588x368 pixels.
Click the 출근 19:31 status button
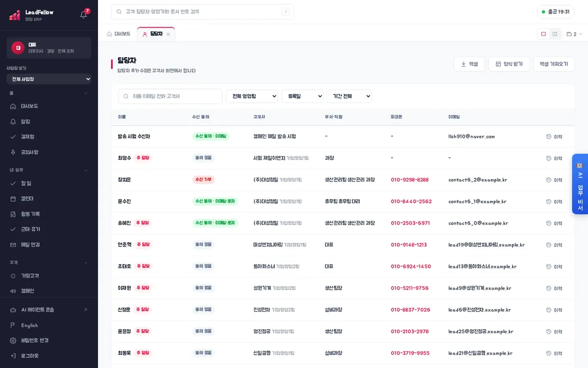556,12
